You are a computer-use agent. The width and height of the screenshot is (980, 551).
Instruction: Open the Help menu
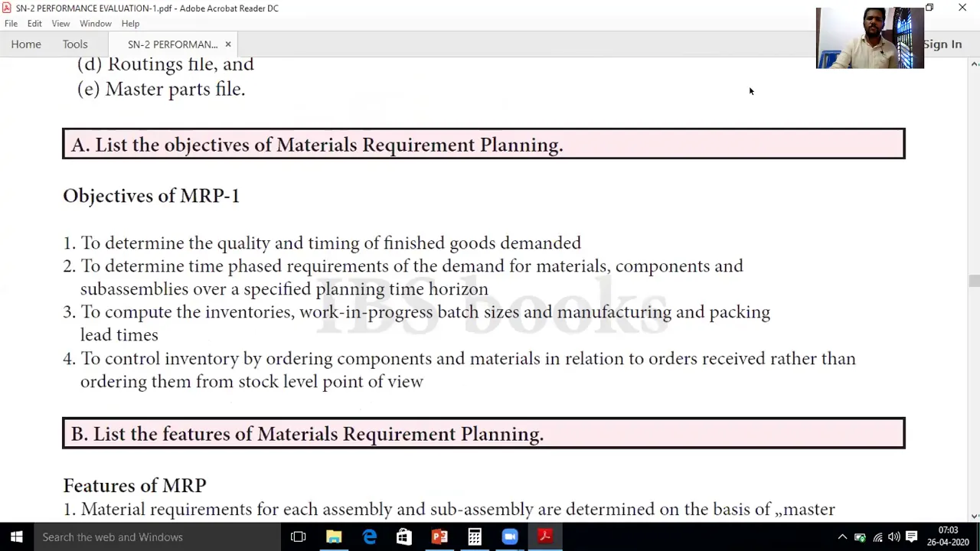click(x=130, y=24)
